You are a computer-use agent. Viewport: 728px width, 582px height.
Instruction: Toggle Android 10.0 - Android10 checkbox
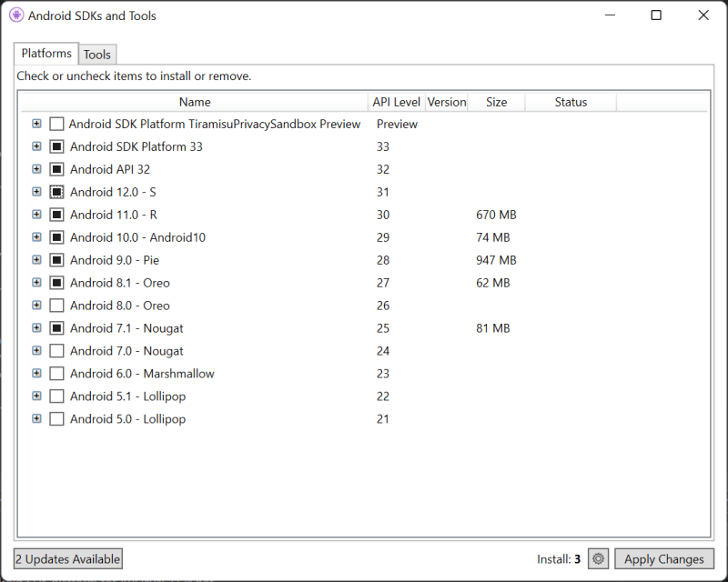point(56,237)
